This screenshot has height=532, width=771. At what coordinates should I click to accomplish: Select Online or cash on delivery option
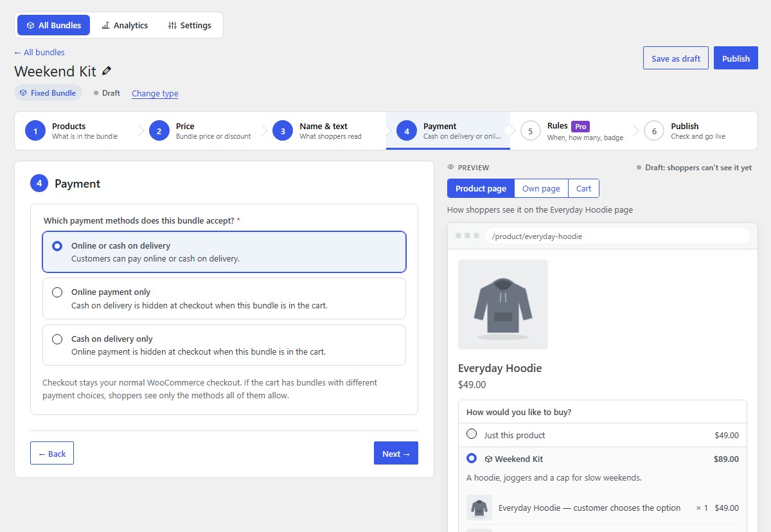point(224,252)
